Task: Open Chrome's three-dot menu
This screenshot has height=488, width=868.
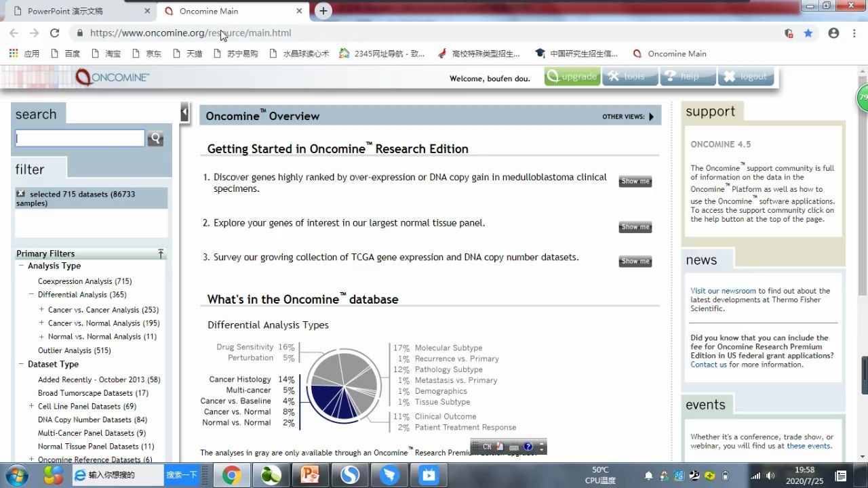Action: [854, 33]
